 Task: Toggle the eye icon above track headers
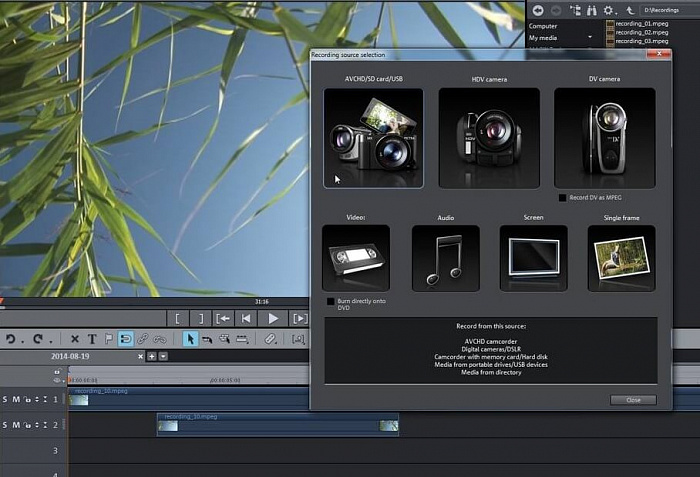pos(57,381)
